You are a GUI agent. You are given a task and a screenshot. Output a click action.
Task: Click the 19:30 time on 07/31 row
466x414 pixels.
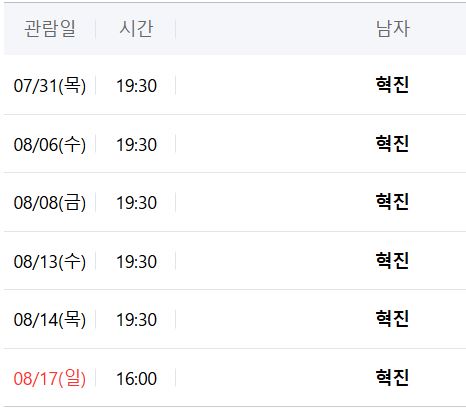click(136, 86)
